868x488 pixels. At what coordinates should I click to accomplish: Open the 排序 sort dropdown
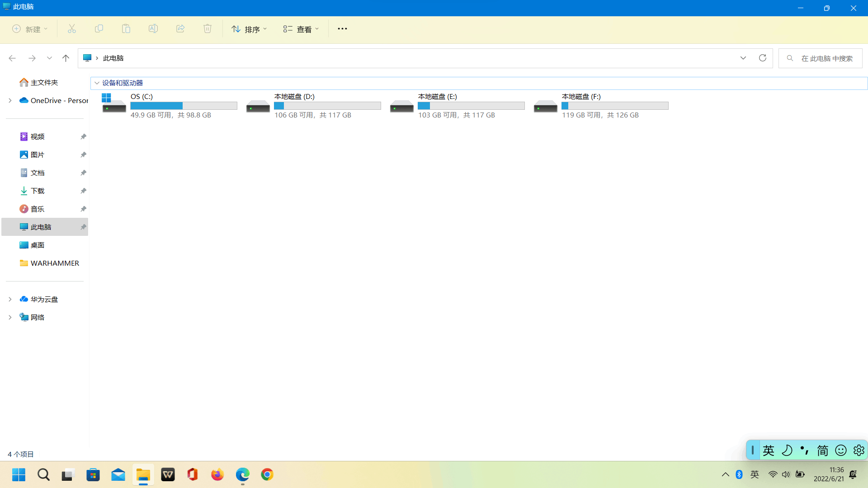pyautogui.click(x=249, y=29)
